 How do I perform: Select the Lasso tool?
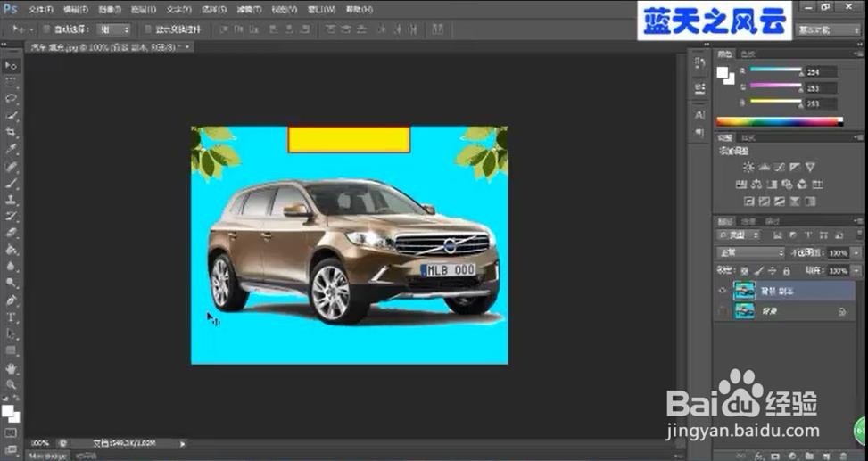[11, 98]
